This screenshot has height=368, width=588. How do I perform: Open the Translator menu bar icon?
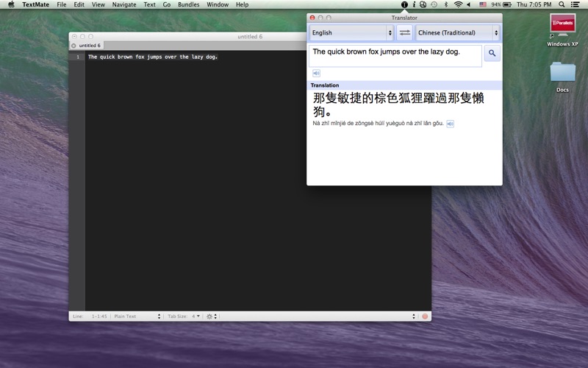point(404,4)
